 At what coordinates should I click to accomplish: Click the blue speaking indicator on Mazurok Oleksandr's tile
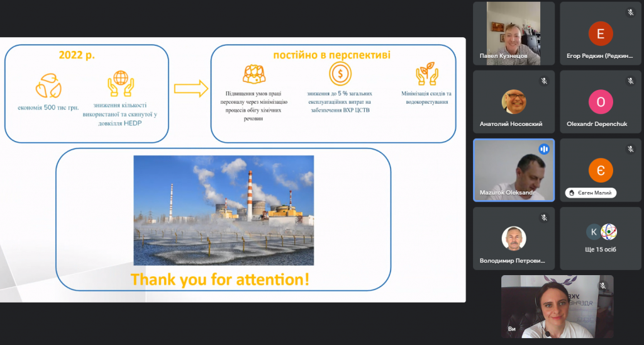544,149
